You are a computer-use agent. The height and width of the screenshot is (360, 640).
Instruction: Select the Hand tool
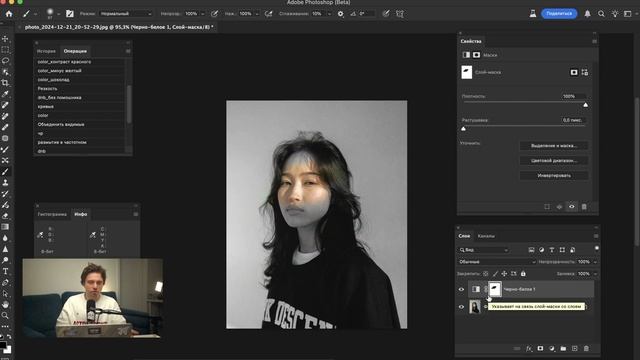[x=5, y=304]
